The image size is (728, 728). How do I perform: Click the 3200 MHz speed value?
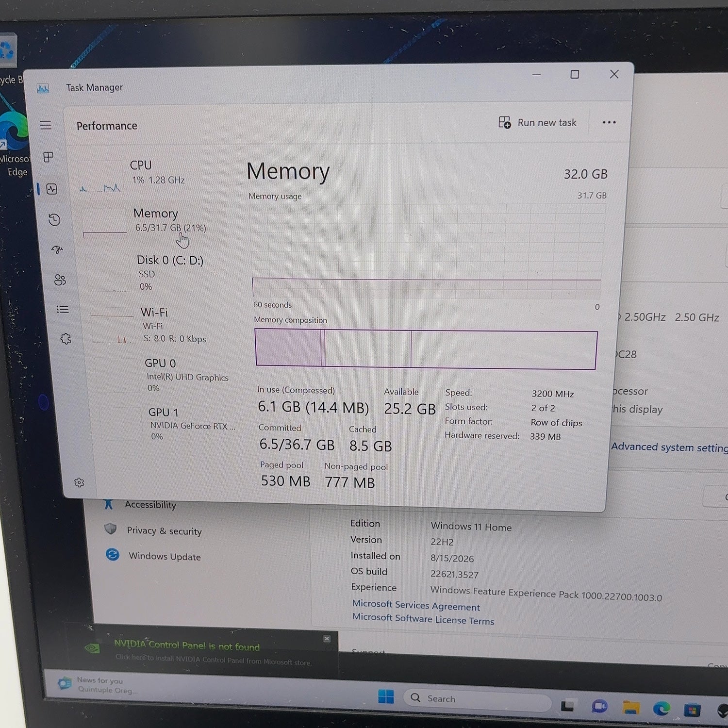pos(553,394)
